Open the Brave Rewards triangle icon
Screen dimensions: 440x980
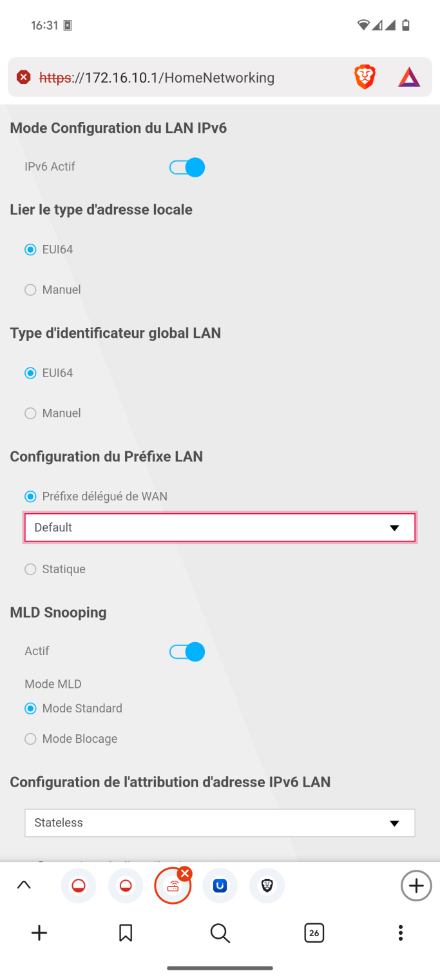click(x=408, y=78)
